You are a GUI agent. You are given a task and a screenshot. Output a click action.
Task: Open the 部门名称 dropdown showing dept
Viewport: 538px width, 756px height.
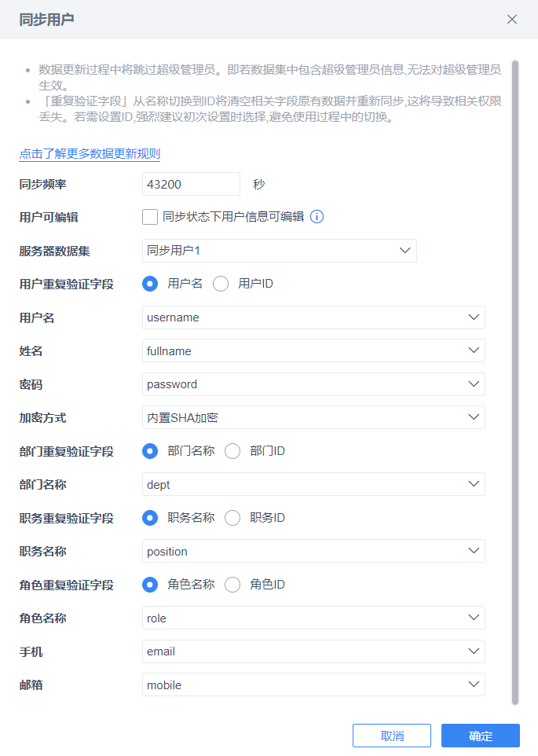click(313, 484)
